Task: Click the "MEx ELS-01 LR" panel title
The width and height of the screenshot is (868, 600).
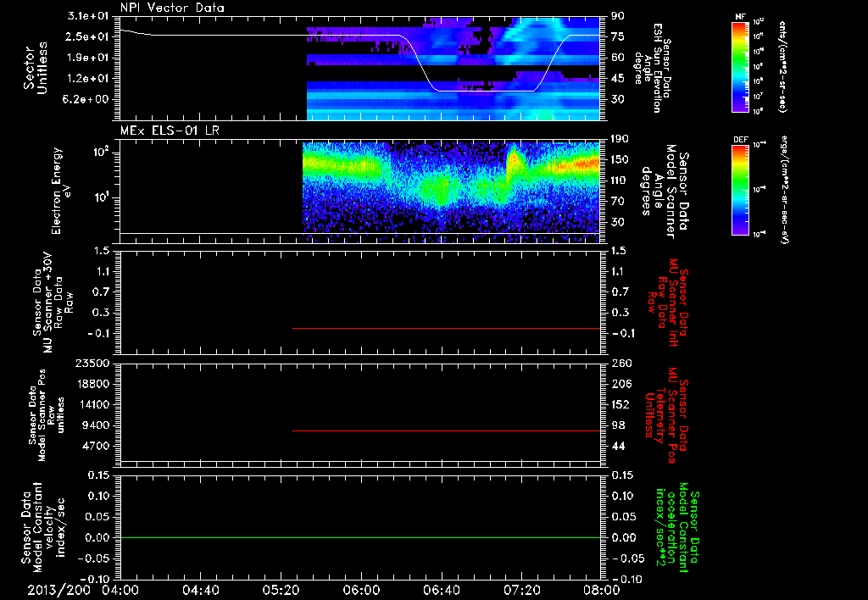Action: coord(170,131)
